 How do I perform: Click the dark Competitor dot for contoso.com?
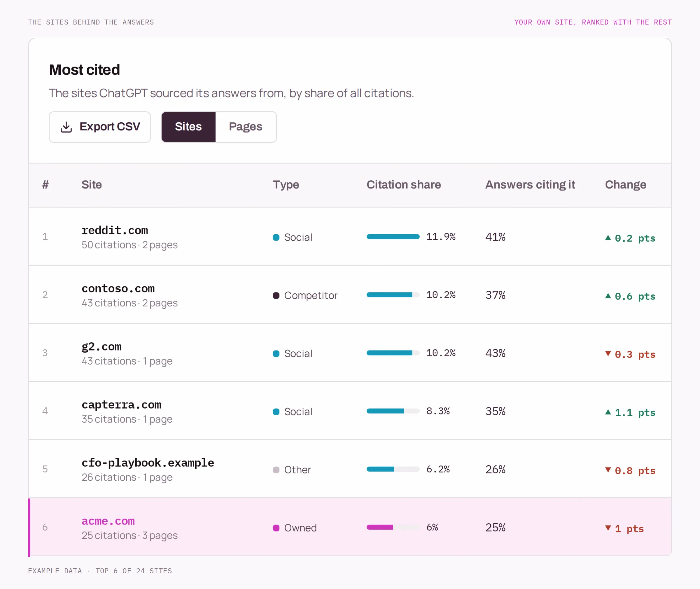click(276, 295)
